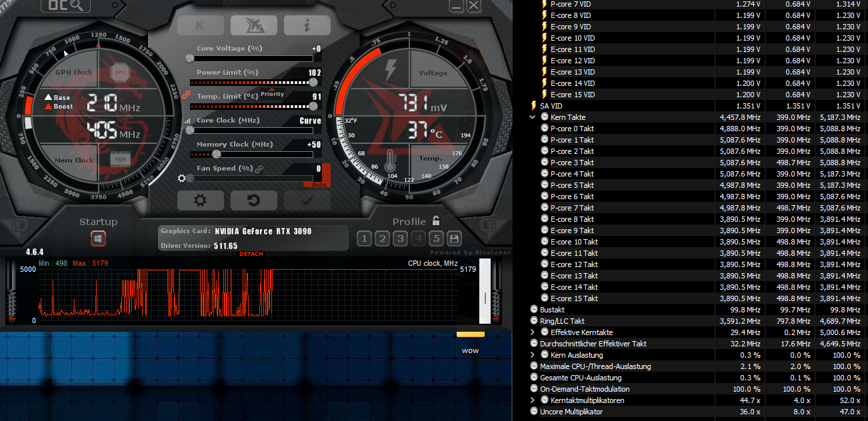Click the lightning bolt icon for SA VID
Image resolution: width=868 pixels, height=421 pixels.
click(533, 106)
